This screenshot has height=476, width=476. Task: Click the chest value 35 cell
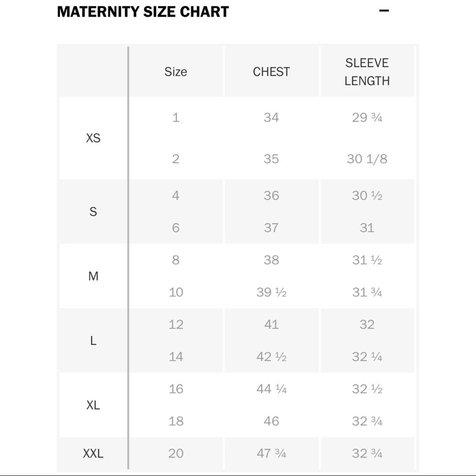pyautogui.click(x=271, y=159)
